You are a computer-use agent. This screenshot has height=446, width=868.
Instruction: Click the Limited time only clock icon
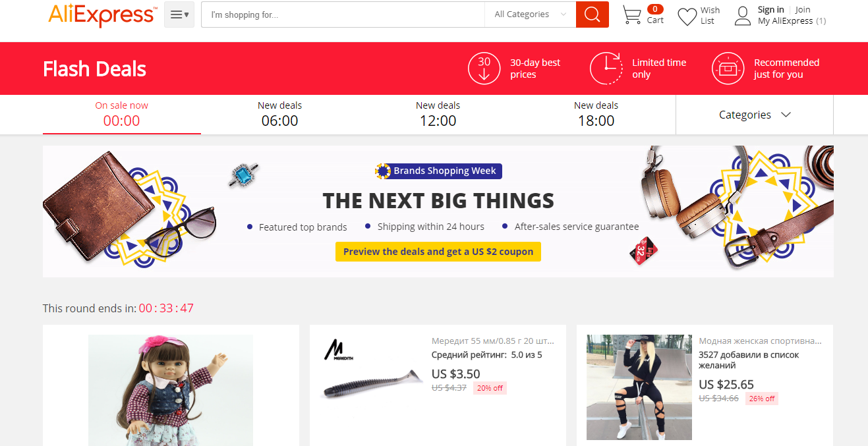click(x=606, y=69)
